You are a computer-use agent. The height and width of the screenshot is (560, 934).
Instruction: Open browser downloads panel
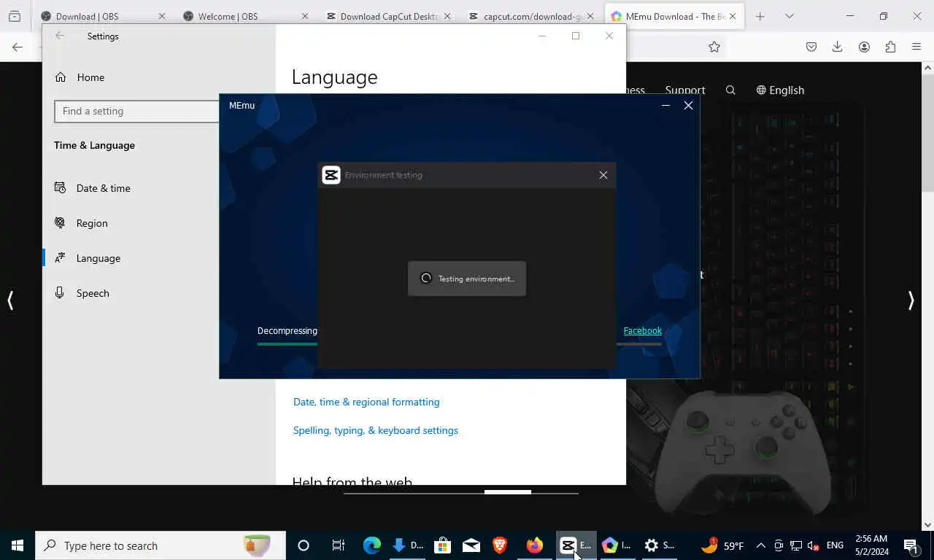[x=838, y=47]
